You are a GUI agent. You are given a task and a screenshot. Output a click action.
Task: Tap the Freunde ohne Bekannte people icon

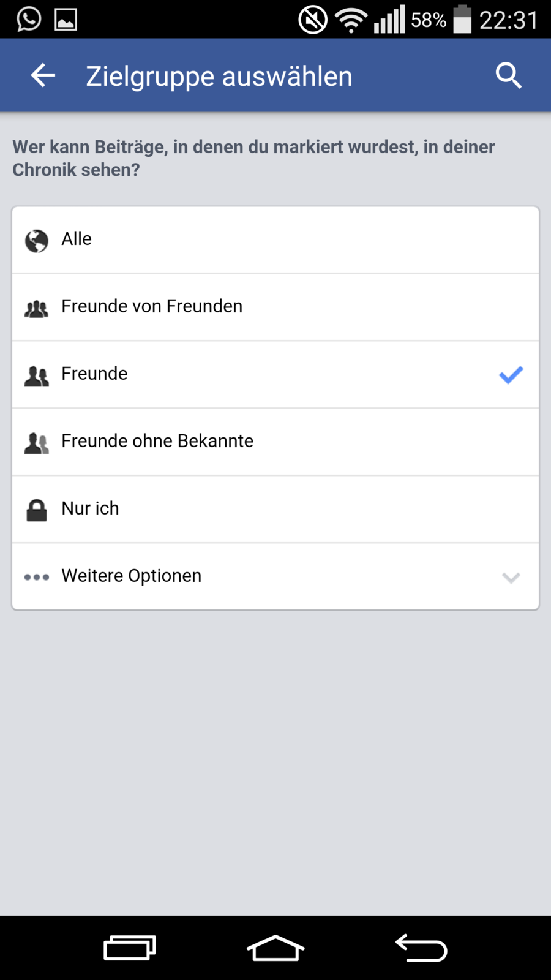[x=37, y=443]
